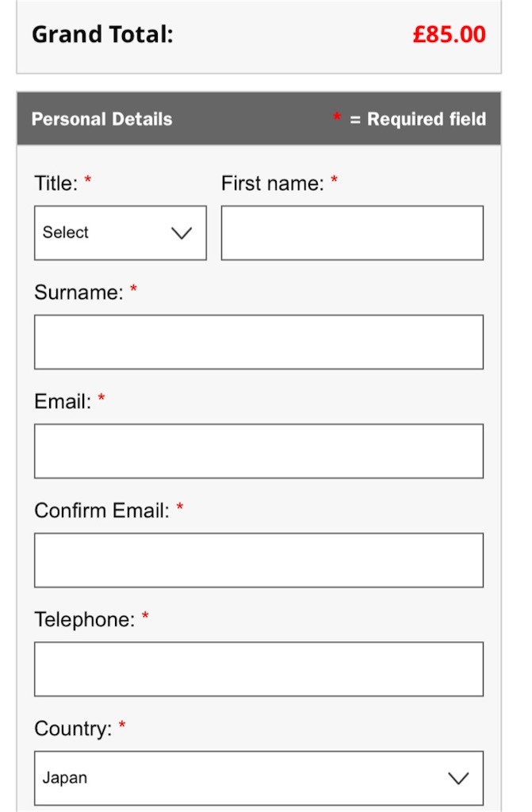Click into the Surname text box
This screenshot has width=532, height=812.
tap(259, 343)
